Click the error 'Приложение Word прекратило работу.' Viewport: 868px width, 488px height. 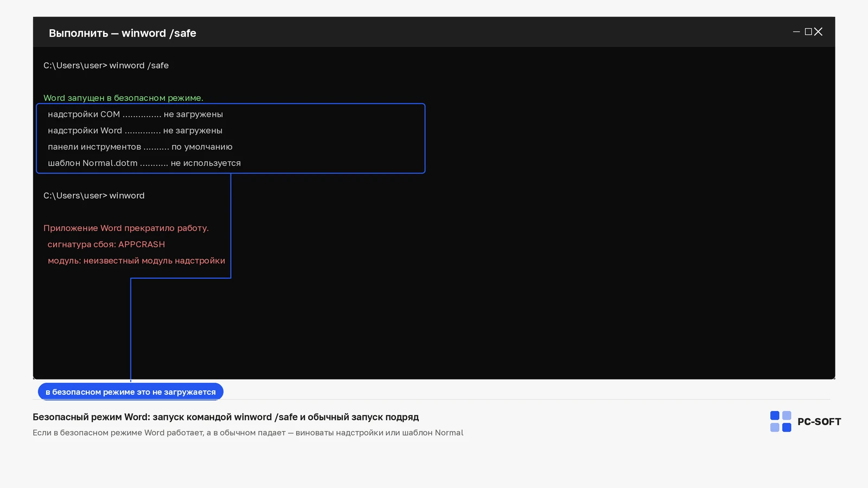click(126, 228)
